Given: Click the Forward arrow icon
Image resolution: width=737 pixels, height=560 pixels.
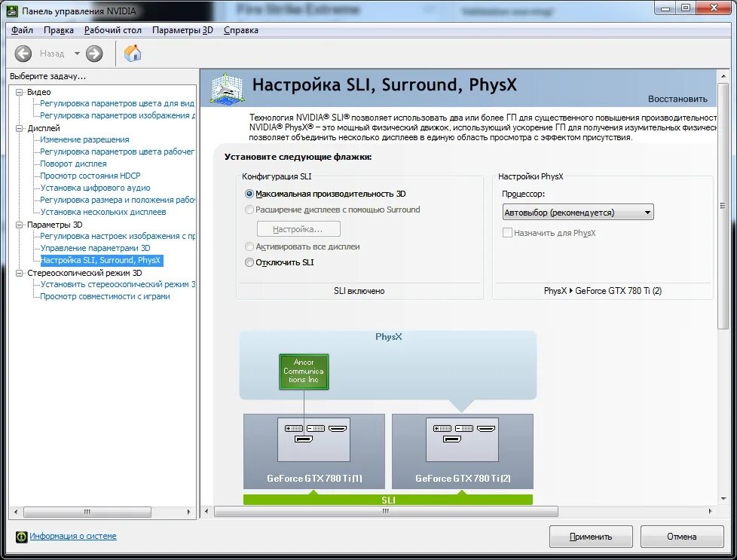Looking at the screenshot, I should point(94,54).
